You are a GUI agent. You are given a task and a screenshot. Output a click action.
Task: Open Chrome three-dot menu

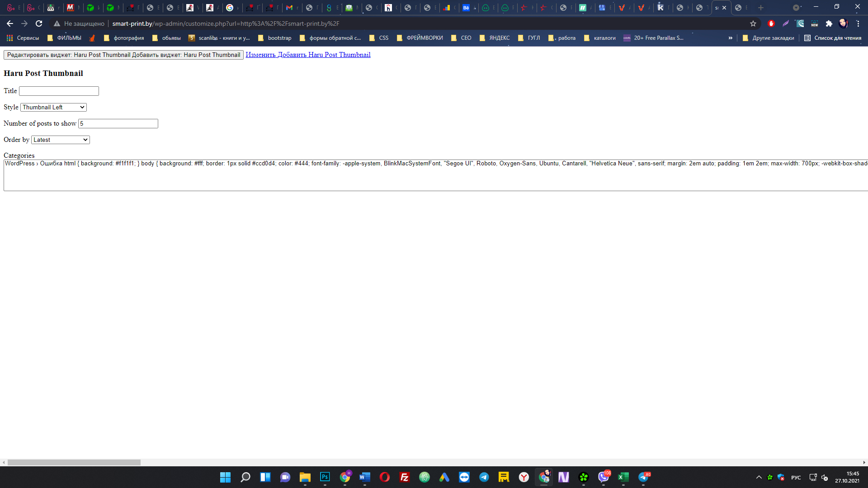[858, 23]
